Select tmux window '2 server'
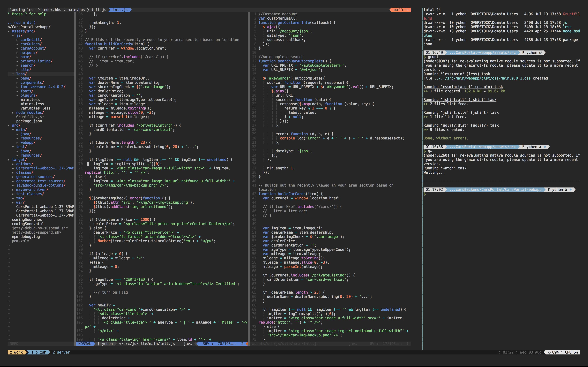The image size is (588, 367). (x=61, y=352)
